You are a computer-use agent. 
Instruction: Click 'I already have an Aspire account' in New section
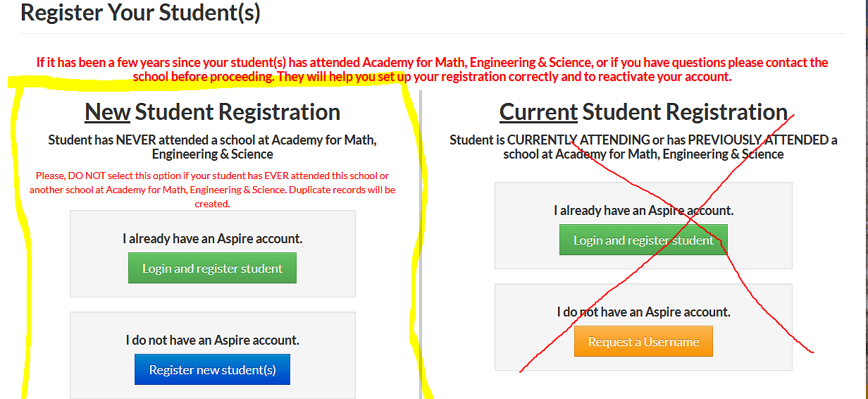point(212,239)
